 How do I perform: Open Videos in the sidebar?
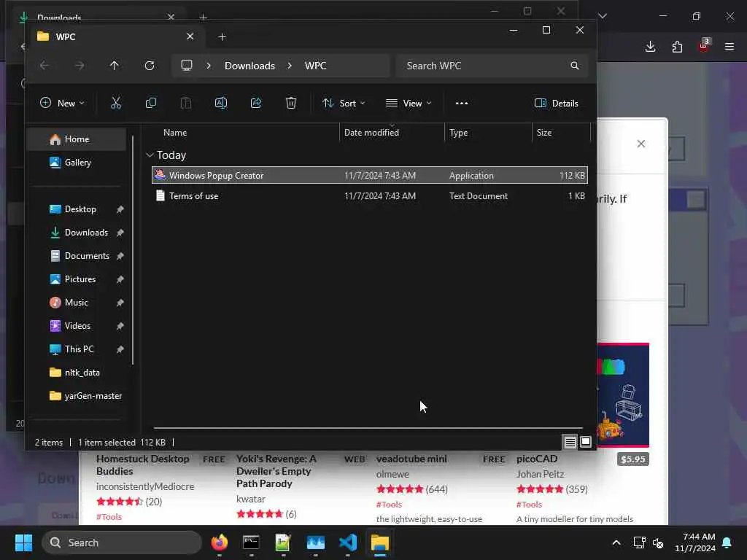point(76,326)
